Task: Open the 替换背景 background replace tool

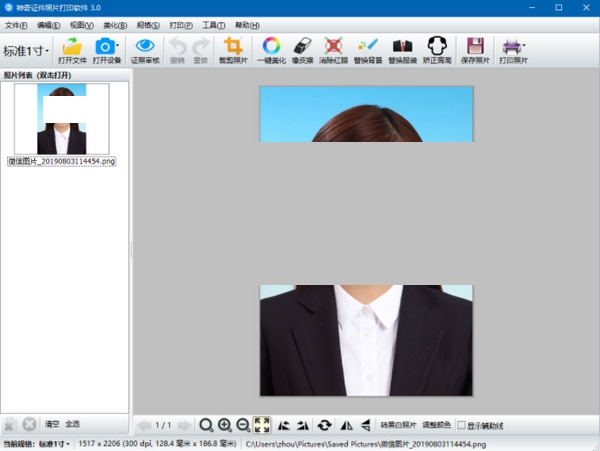Action: tap(367, 47)
